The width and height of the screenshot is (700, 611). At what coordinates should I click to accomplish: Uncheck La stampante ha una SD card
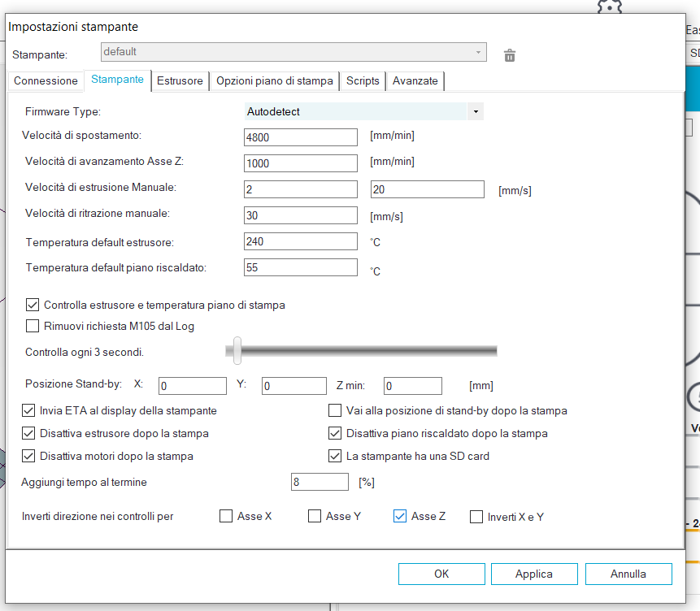click(335, 456)
